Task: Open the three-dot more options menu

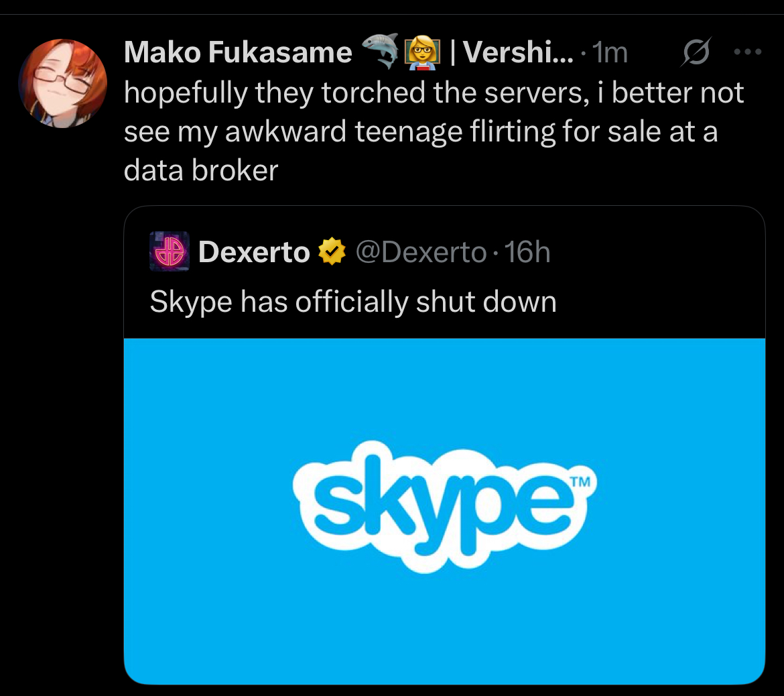Action: pyautogui.click(x=748, y=52)
